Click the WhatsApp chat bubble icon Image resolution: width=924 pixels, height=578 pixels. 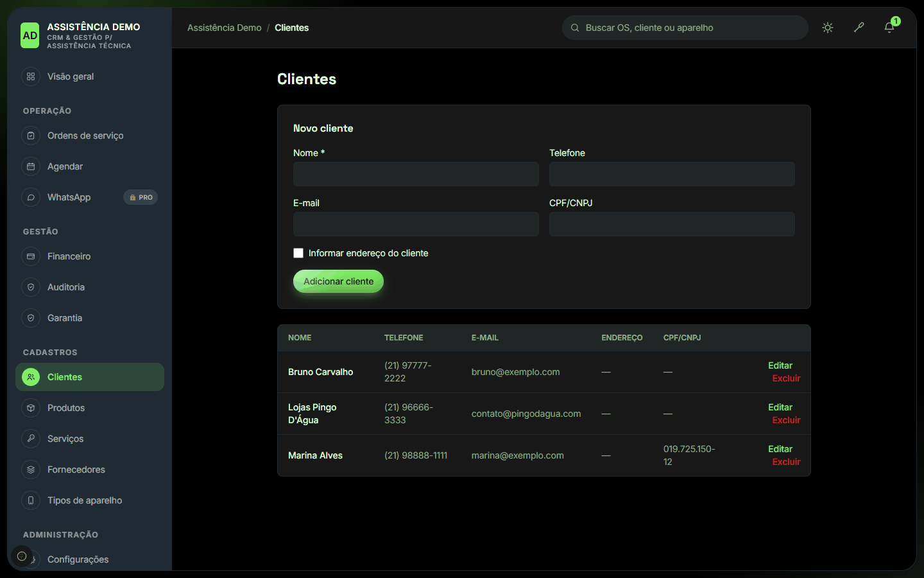coord(31,197)
